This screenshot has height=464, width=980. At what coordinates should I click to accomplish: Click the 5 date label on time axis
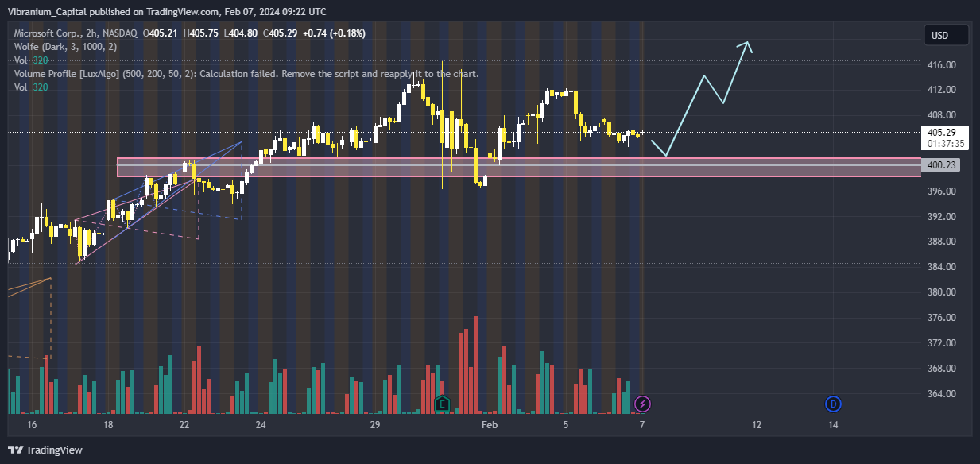point(566,425)
